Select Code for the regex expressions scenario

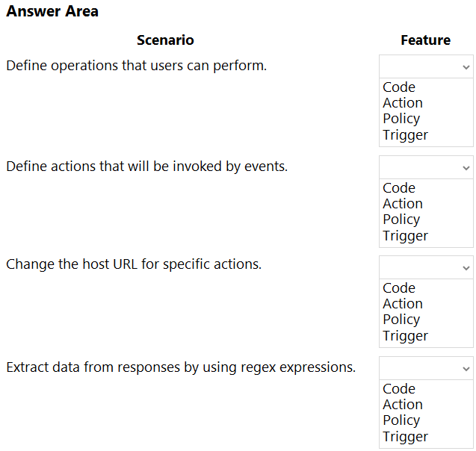click(x=399, y=388)
